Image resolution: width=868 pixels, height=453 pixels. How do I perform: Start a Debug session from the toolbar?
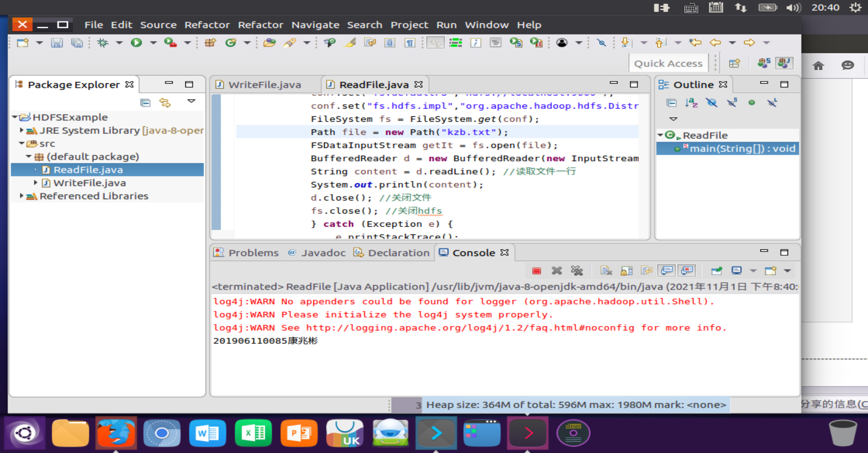(x=103, y=43)
